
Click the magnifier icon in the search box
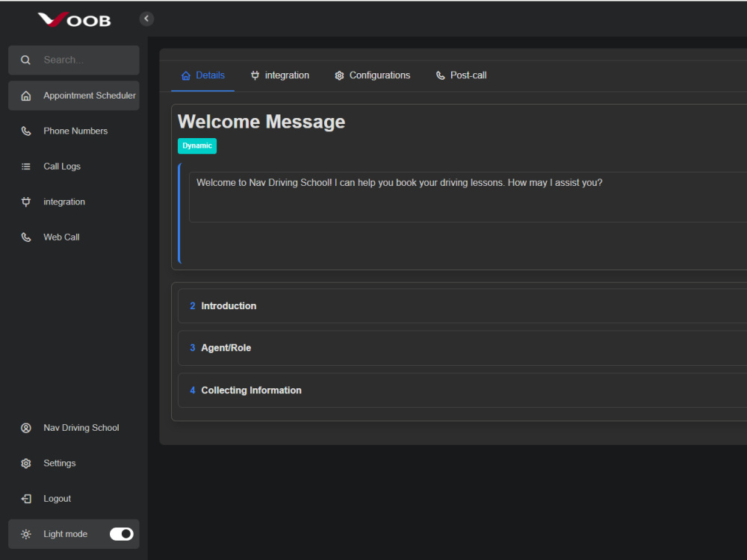25,60
